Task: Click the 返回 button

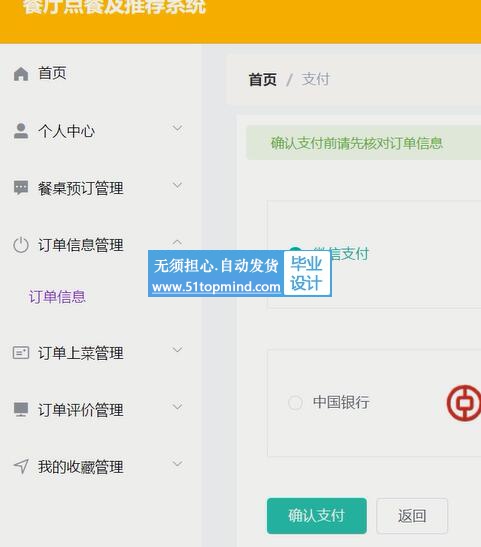Action: pos(412,516)
